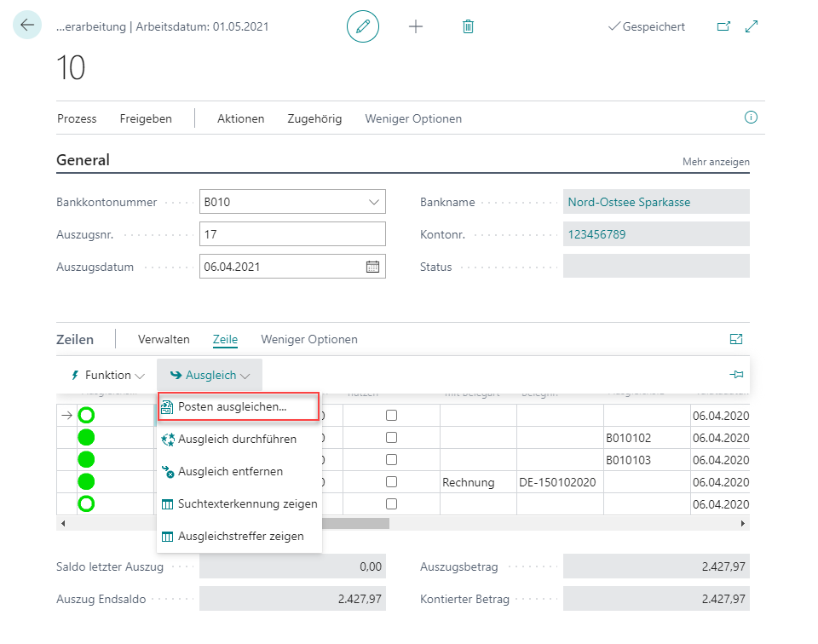Viewport: 818px width, 644px height.
Task: Select Posten ausgleichen menu entry
Action: click(x=232, y=407)
